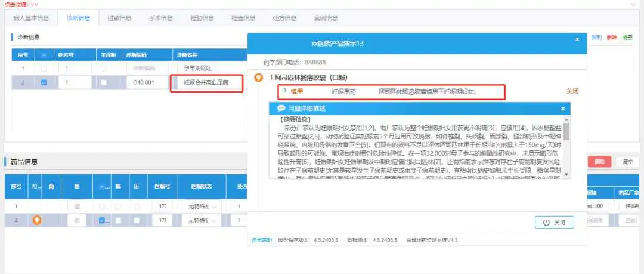Click the 药品厂家 field in drug row 1
644x274 pixels.
click(x=629, y=206)
